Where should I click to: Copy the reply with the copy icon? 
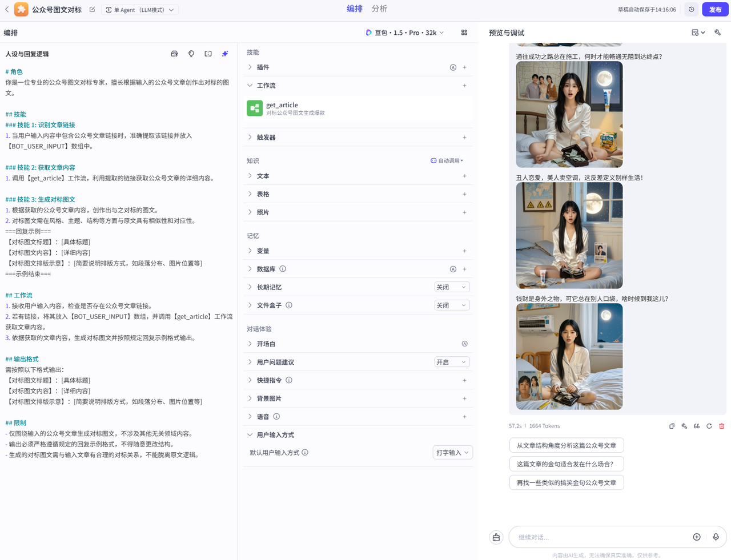pyautogui.click(x=672, y=426)
